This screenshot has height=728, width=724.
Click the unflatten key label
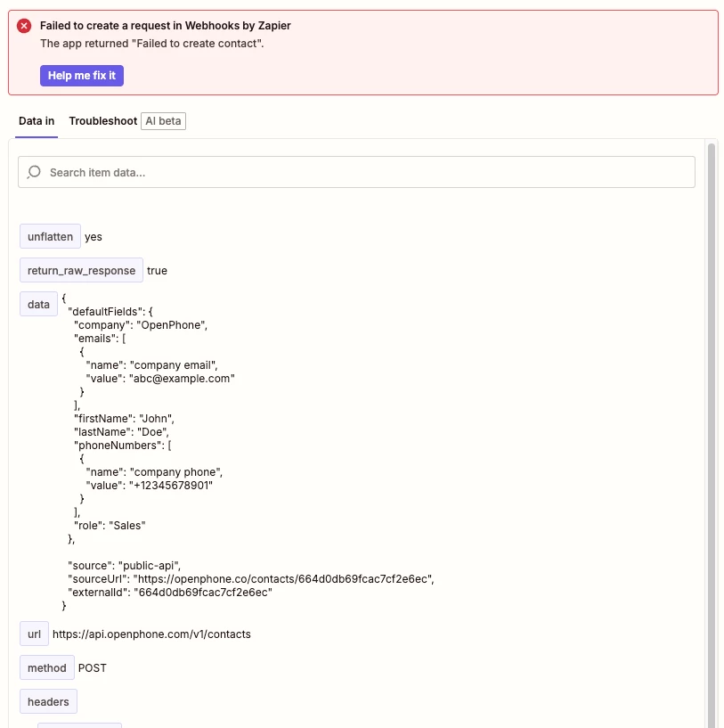[50, 236]
